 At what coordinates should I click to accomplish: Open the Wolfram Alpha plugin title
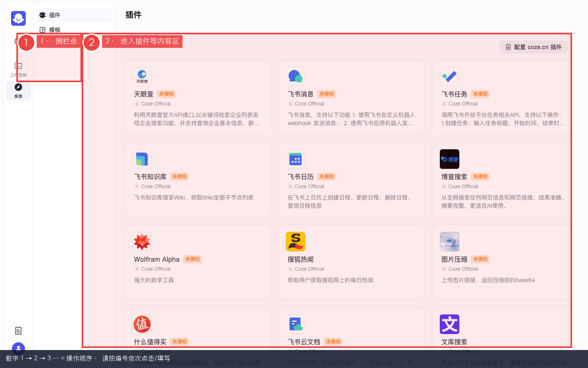click(157, 259)
